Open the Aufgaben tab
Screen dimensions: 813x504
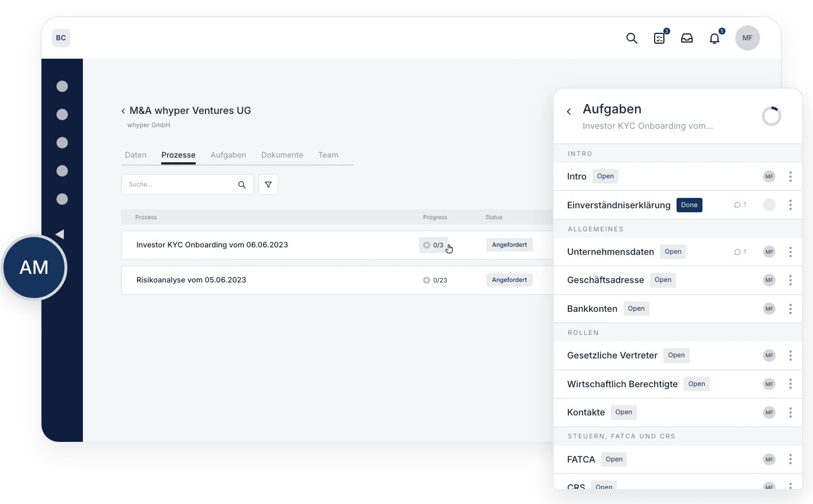(229, 155)
